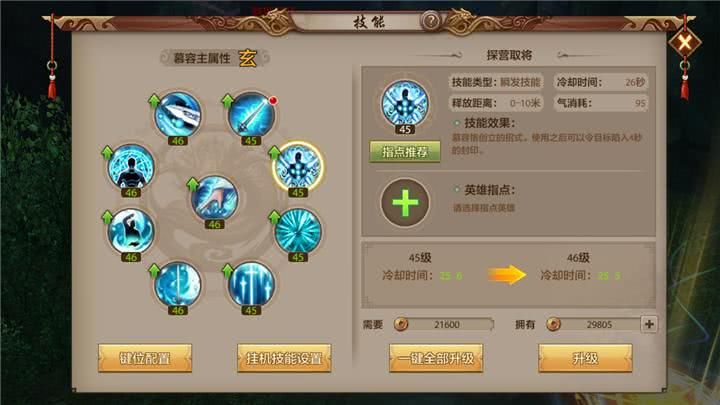Close the skills panel
The height and width of the screenshot is (405, 720).
pyautogui.click(x=684, y=43)
